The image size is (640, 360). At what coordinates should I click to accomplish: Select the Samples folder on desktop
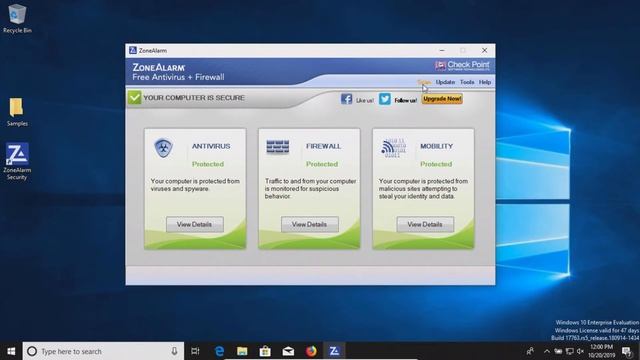pyautogui.click(x=17, y=112)
